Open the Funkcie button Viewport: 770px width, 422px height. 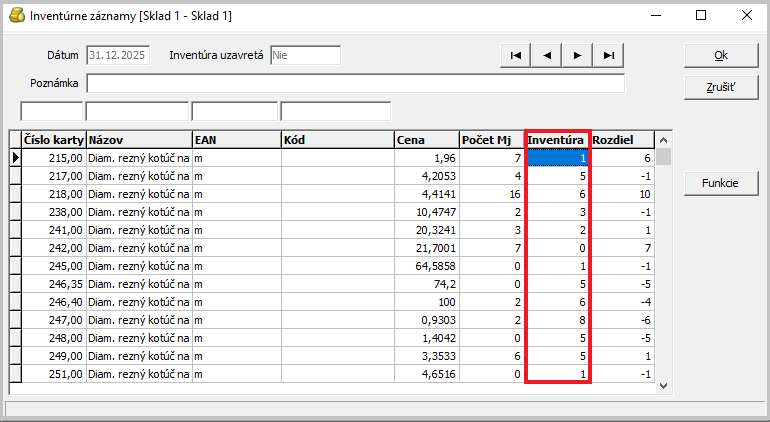[720, 183]
